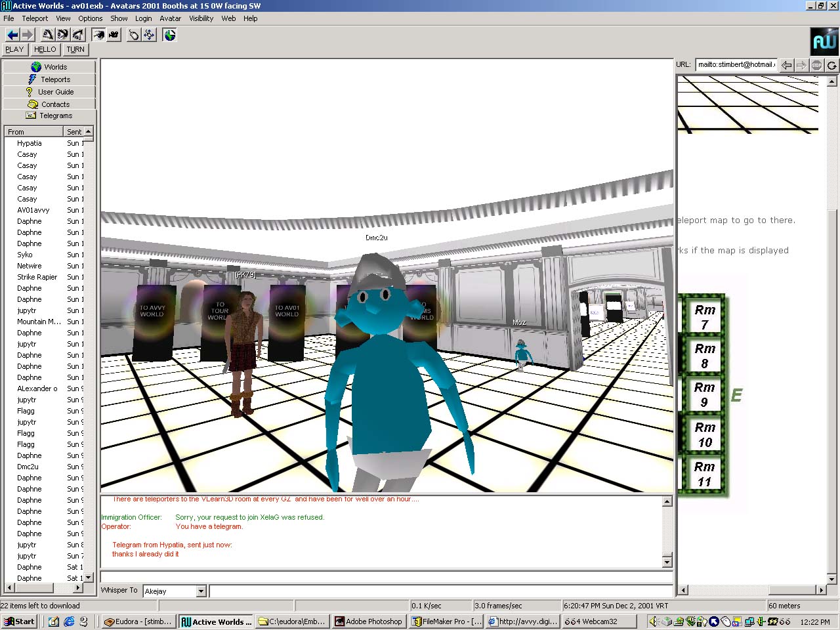The height and width of the screenshot is (630, 840).
Task: Toggle mouse movement mode icon
Action: [x=134, y=35]
